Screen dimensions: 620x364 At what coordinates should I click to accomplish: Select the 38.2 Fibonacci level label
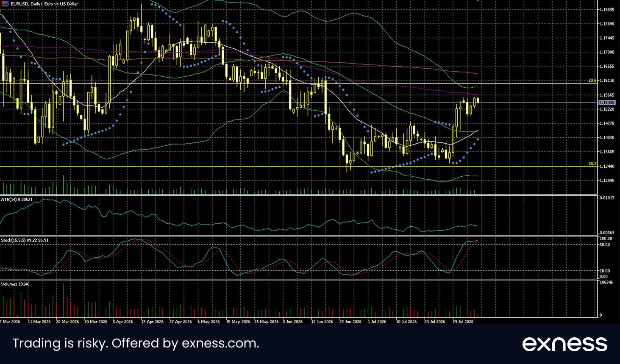pos(592,164)
